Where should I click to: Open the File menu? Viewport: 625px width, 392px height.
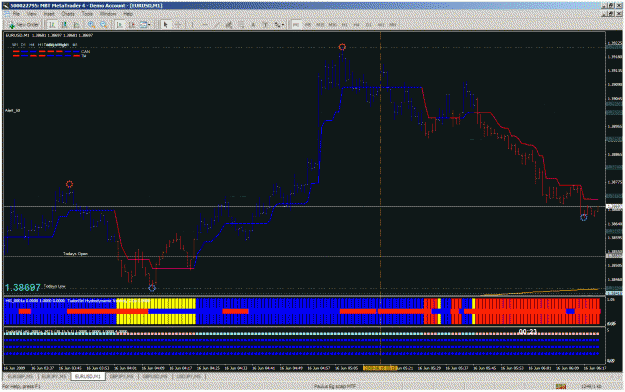16,14
